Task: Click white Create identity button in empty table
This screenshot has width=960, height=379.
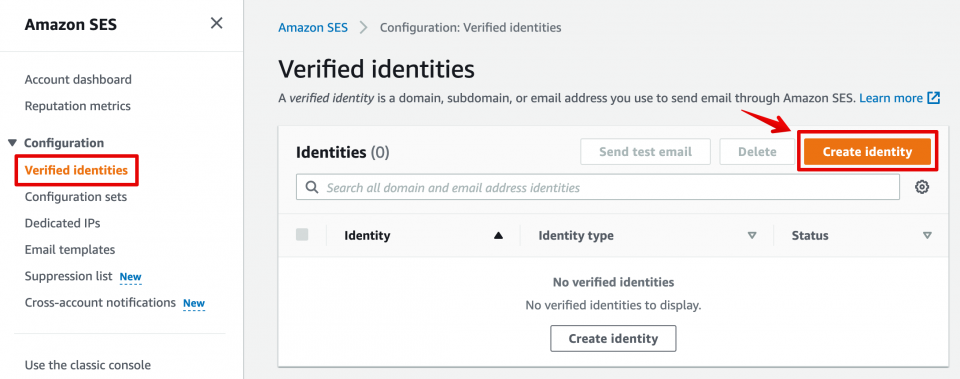Action: click(613, 339)
